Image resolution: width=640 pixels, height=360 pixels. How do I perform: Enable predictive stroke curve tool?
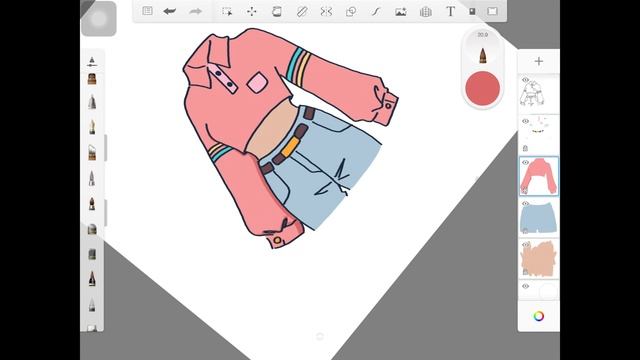click(376, 11)
